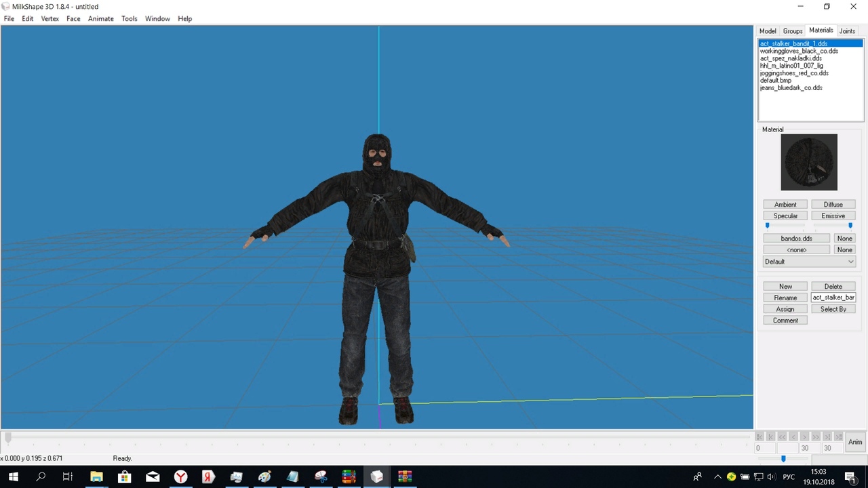Click the material preview sphere thumbnail

click(x=809, y=162)
